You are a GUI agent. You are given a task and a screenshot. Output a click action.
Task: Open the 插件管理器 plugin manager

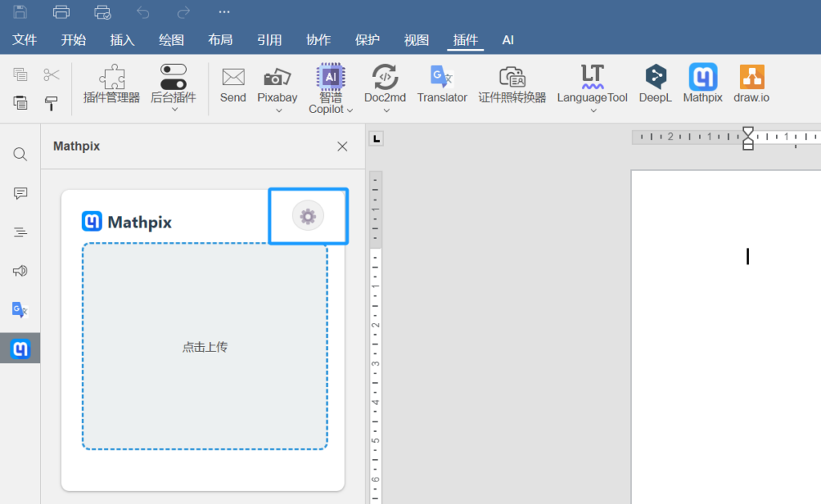tap(113, 83)
